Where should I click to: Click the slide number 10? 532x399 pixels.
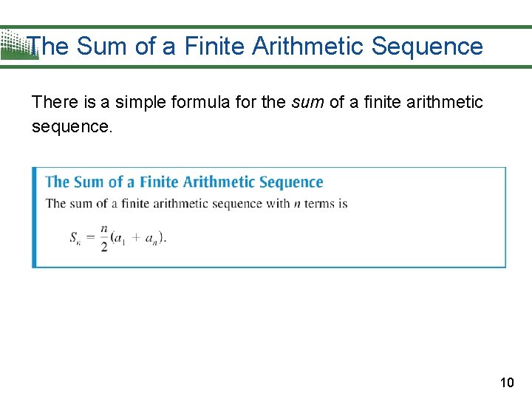point(506,382)
